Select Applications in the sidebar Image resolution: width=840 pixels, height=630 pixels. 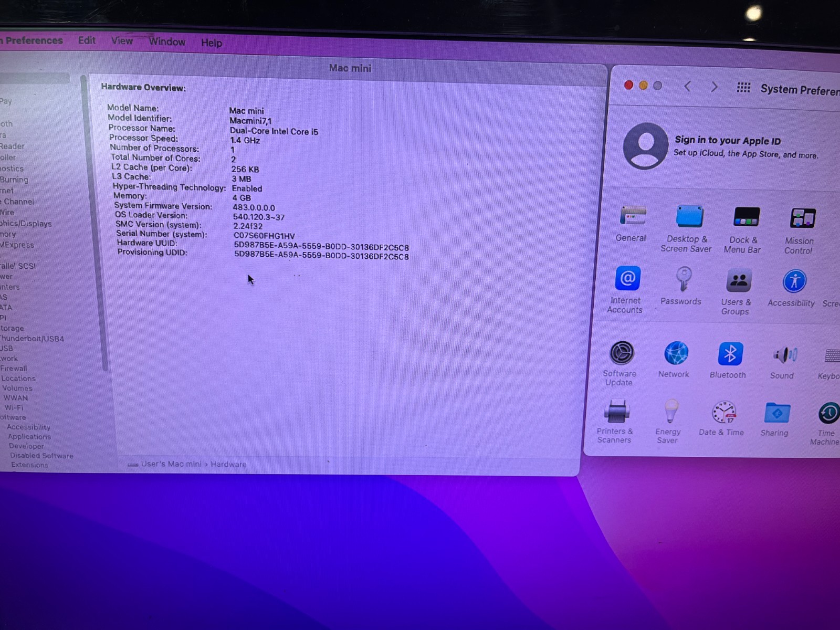click(x=29, y=437)
